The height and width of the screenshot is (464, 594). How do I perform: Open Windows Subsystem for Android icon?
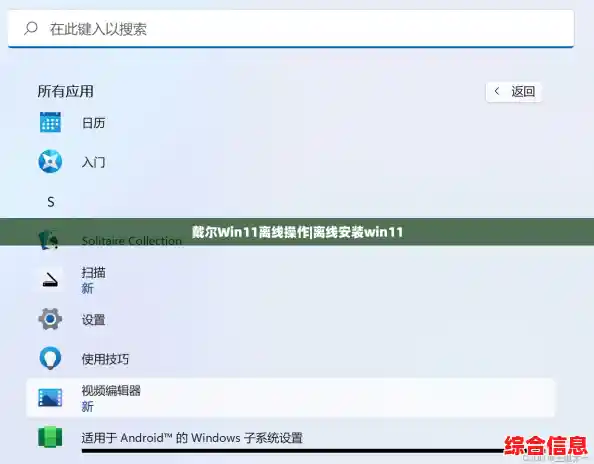pyautogui.click(x=50, y=437)
